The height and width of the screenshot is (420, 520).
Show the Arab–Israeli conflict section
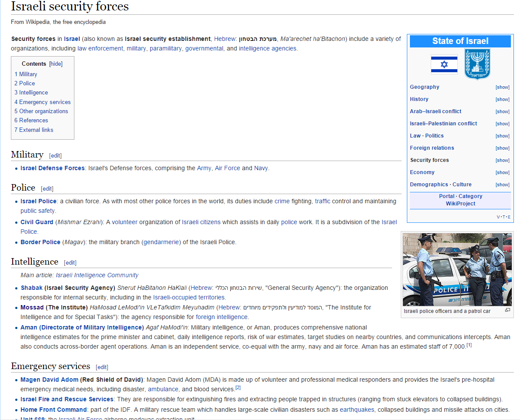click(x=503, y=112)
